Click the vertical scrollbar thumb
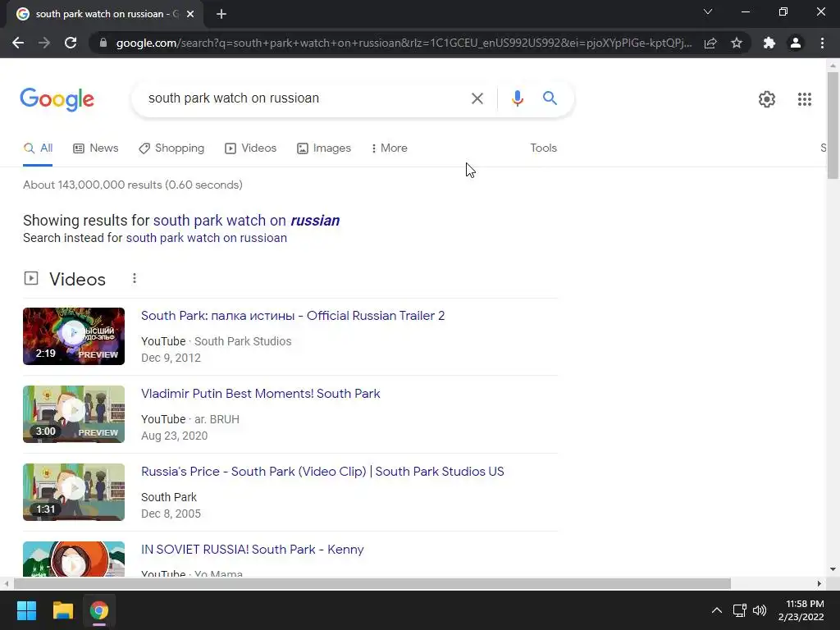This screenshot has width=840, height=630. click(832, 126)
